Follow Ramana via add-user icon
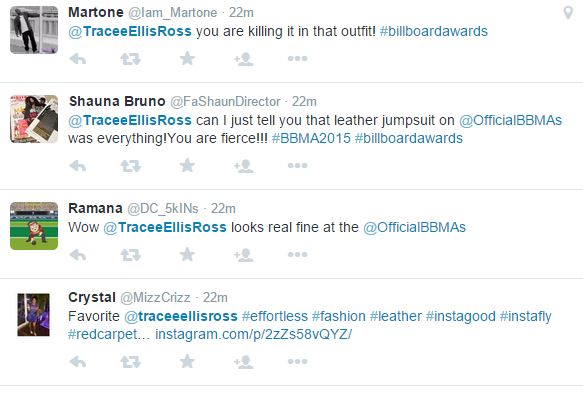 [244, 255]
